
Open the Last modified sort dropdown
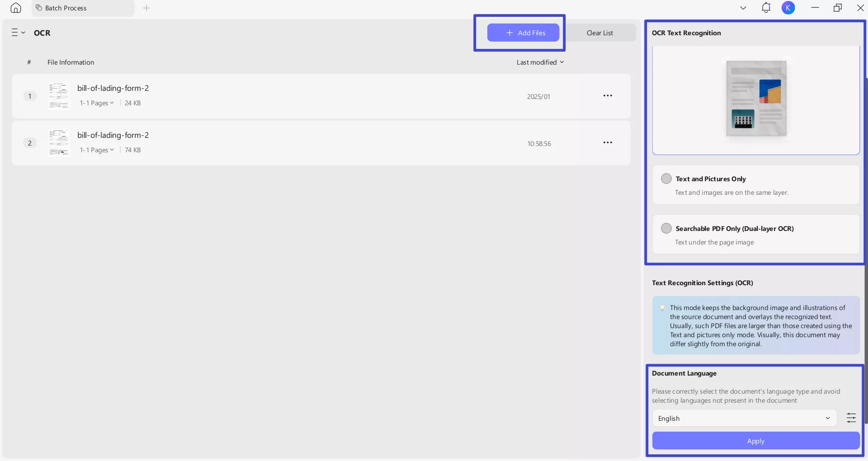(540, 62)
